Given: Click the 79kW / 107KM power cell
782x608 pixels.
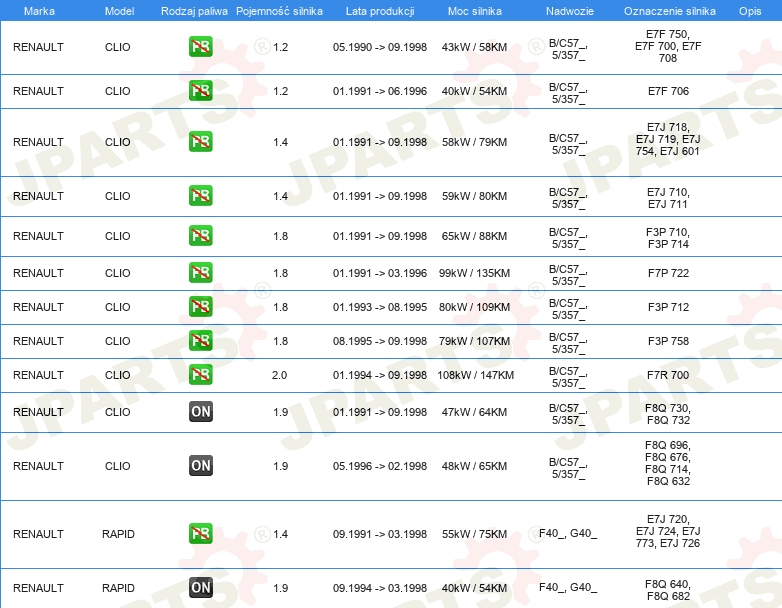Looking at the screenshot, I should click(474, 341).
